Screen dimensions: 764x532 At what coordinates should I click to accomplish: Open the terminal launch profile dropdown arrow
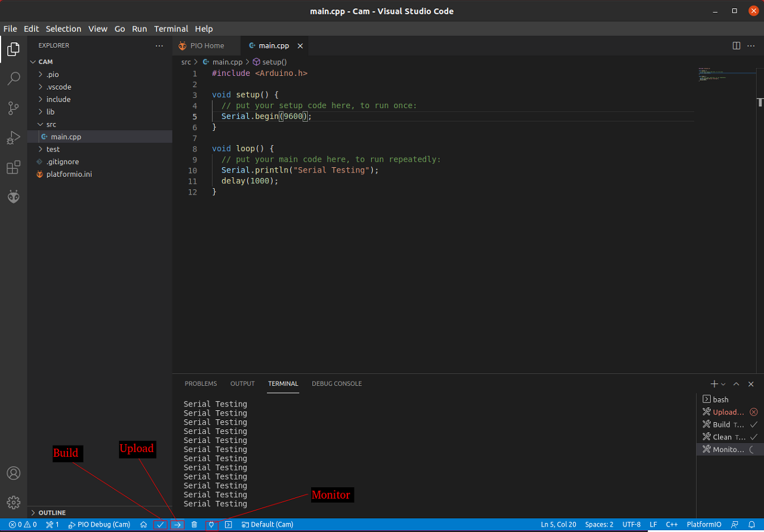723,384
